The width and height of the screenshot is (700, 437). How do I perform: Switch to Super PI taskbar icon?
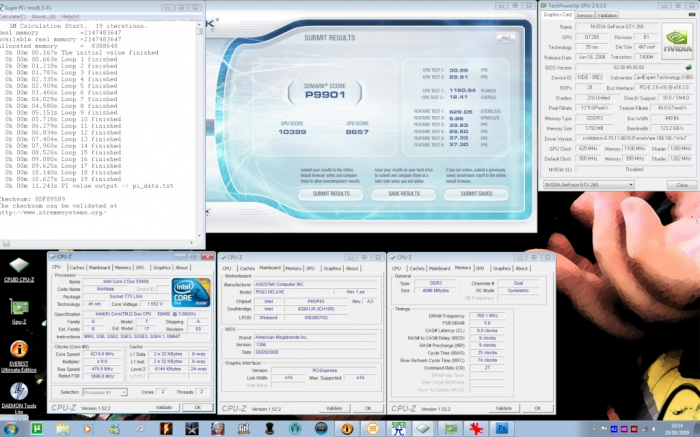pyautogui.click(x=399, y=429)
